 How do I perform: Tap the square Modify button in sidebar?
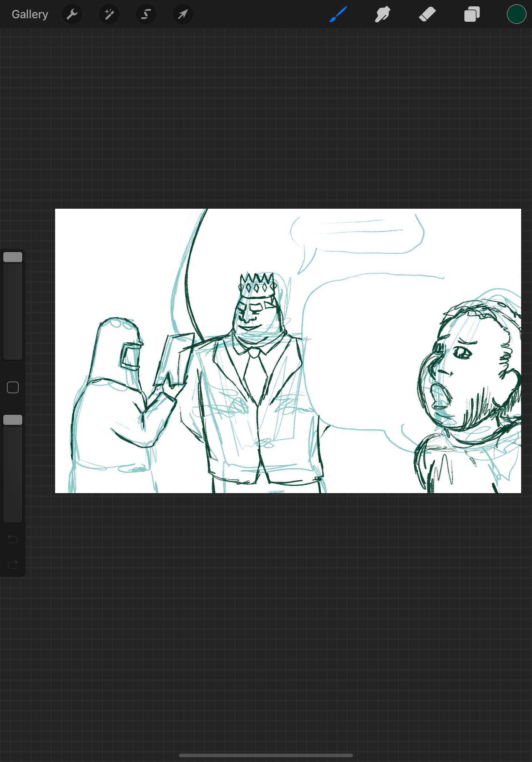coord(13,387)
